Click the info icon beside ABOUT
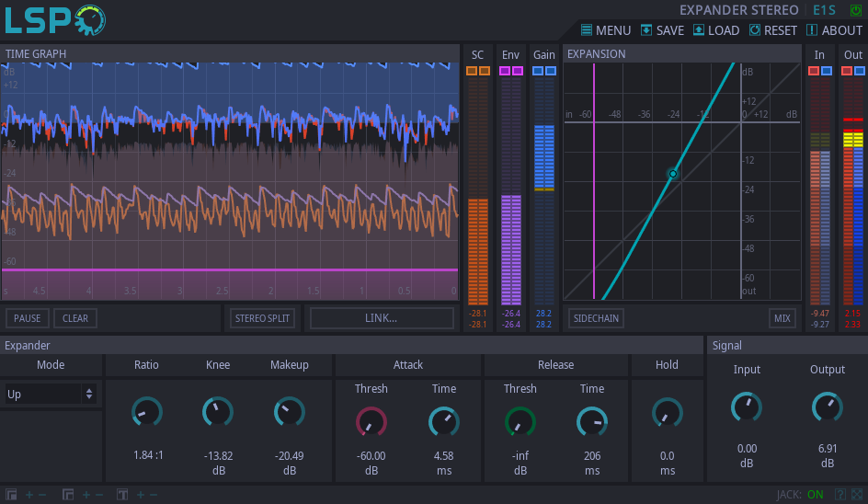 [x=812, y=30]
